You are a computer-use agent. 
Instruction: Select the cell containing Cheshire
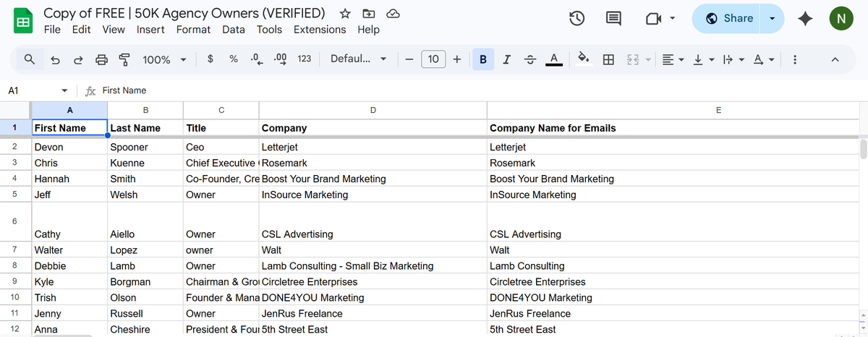145,329
